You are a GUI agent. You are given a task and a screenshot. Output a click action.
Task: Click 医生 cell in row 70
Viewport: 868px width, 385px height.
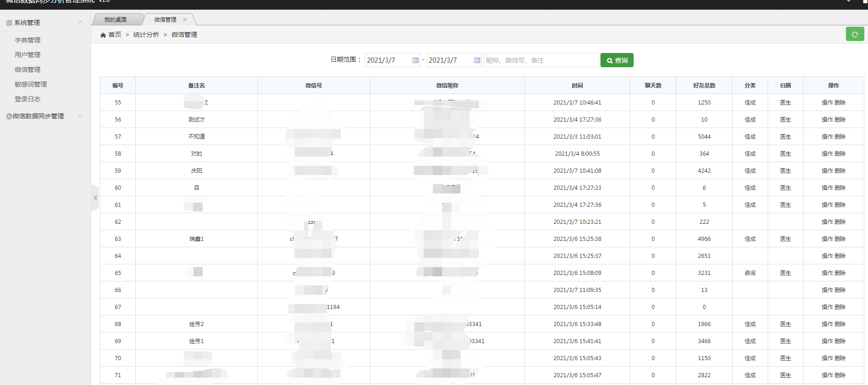click(x=786, y=358)
